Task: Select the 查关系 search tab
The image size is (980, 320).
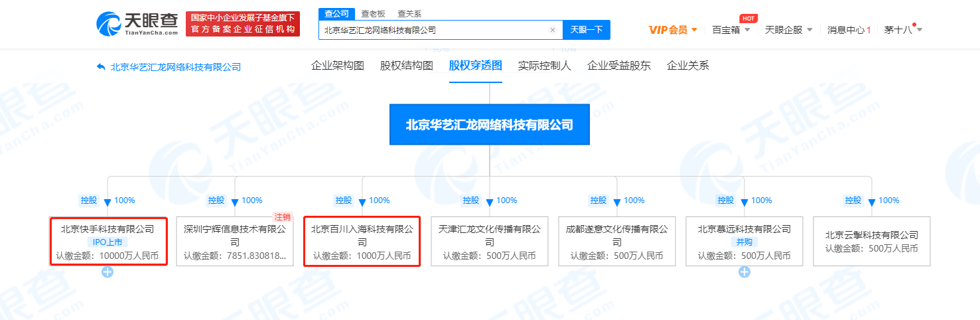Action: point(409,13)
